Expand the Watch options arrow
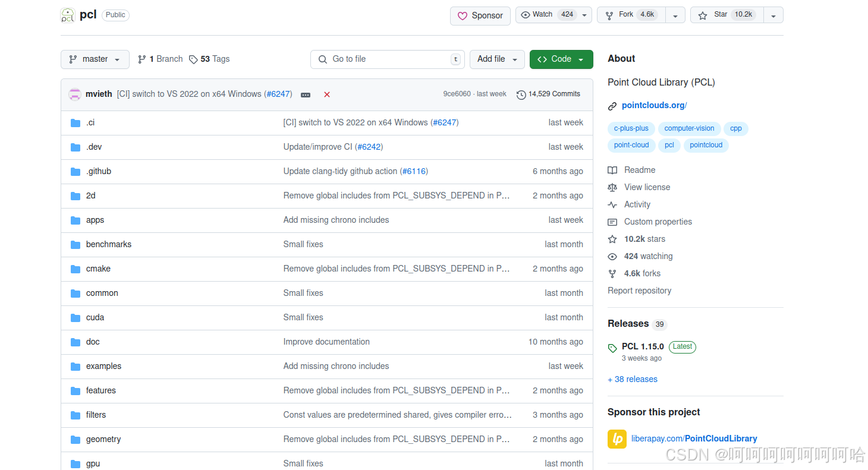Screen dimensions: 868x470 584,15
